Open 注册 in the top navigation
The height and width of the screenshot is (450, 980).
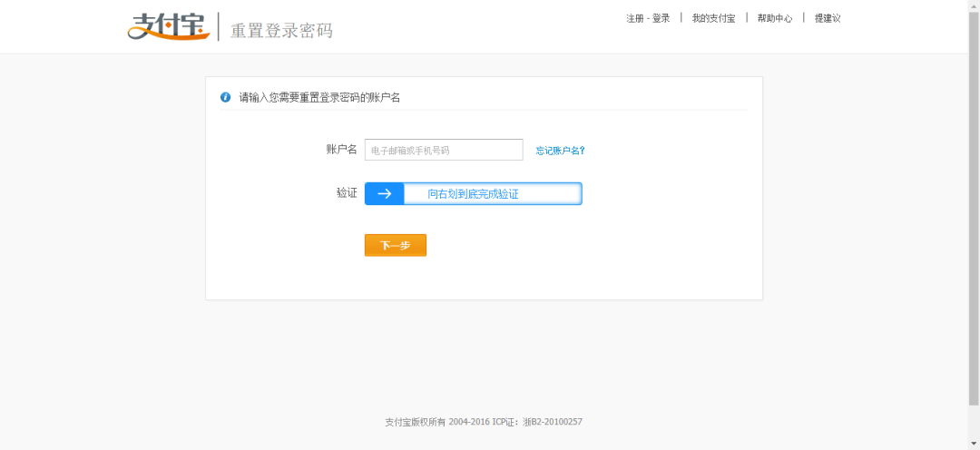pos(635,19)
